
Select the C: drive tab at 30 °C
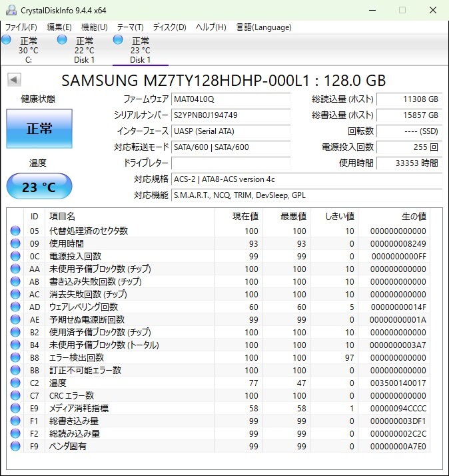(29, 50)
